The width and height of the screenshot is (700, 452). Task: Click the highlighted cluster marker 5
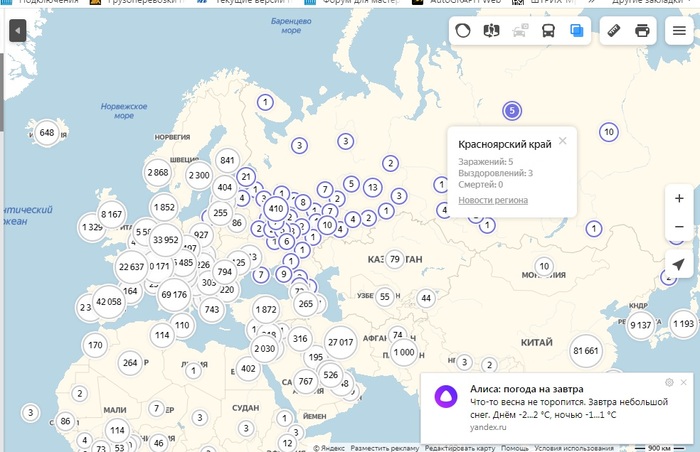tap(511, 110)
